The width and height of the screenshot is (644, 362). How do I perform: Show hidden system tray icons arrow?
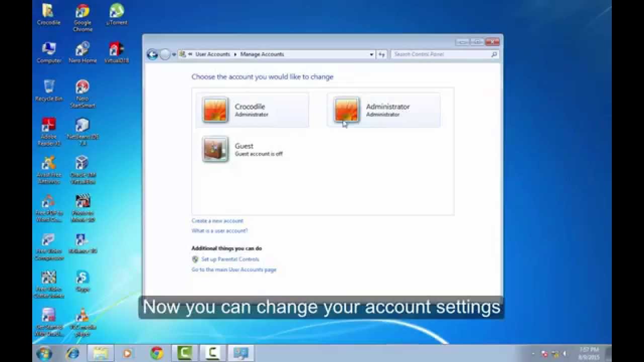[x=533, y=353]
